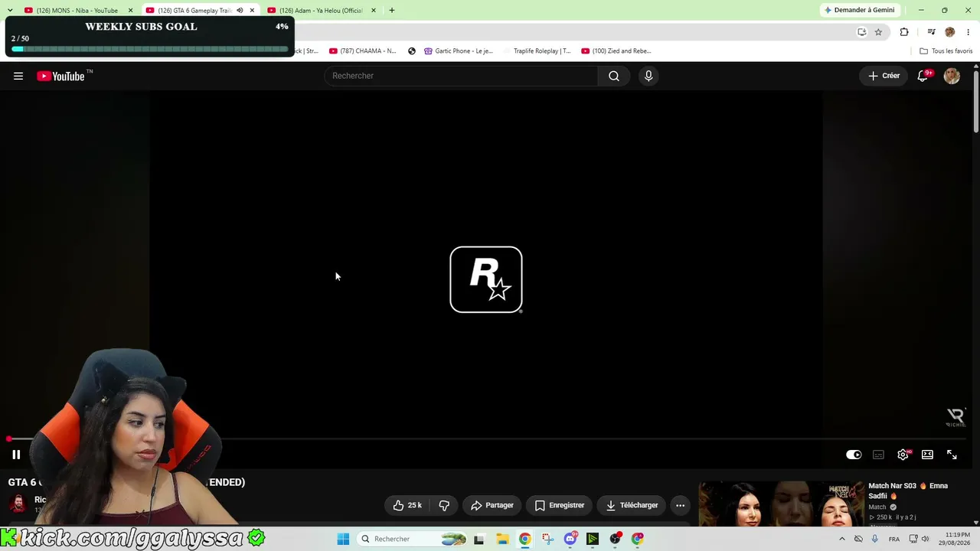Open the YouTube account avatar menu
980x551 pixels.
pyautogui.click(x=952, y=76)
